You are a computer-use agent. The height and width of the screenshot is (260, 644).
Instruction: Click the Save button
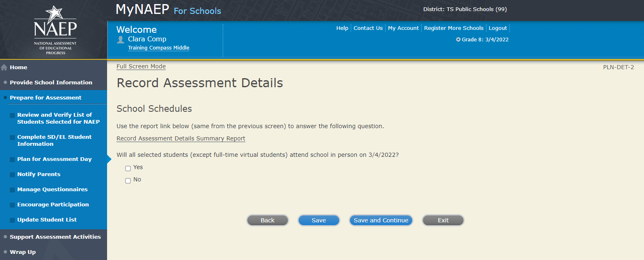(x=319, y=220)
